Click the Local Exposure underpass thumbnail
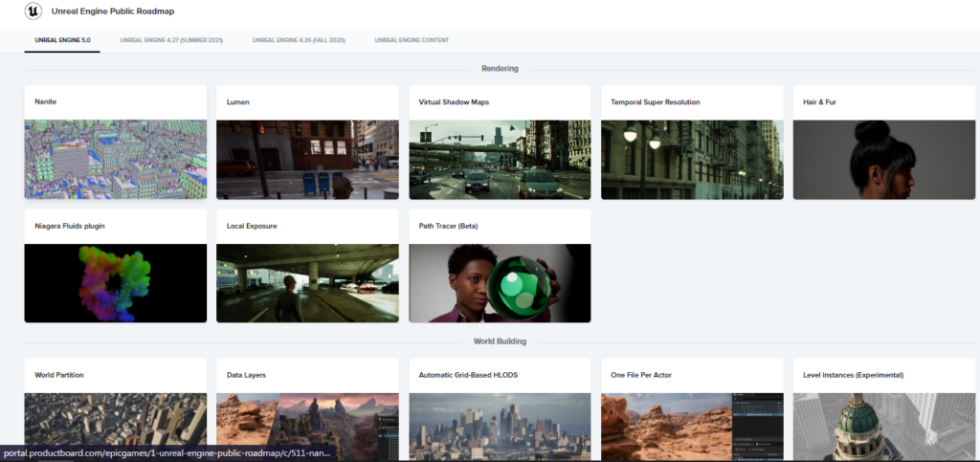980x462 pixels. (x=307, y=283)
